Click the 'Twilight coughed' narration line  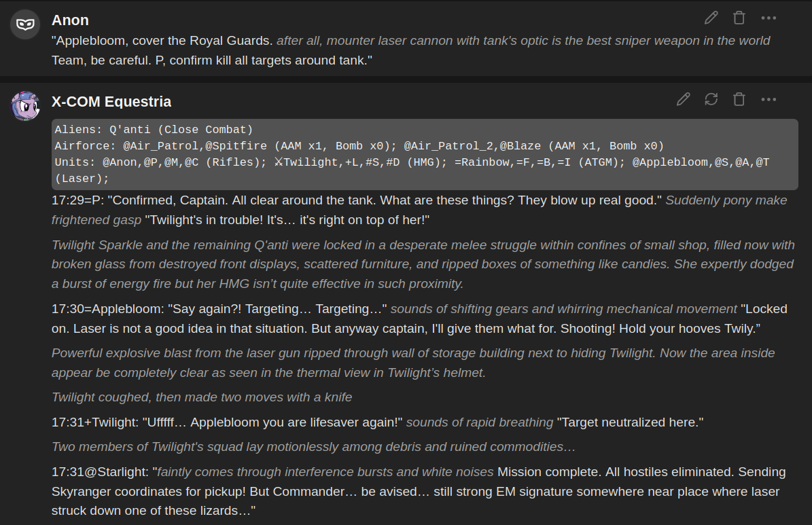pos(201,397)
